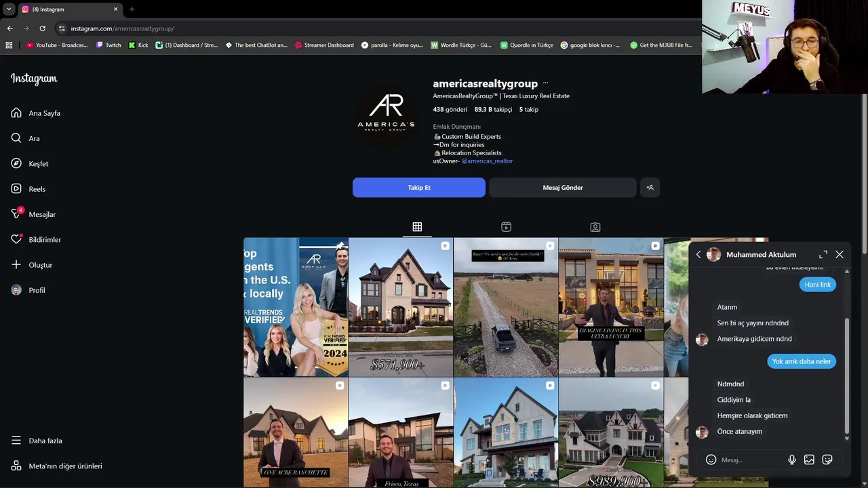Select the posts grid tab
Screen dimensions: 868x488
[x=417, y=227]
